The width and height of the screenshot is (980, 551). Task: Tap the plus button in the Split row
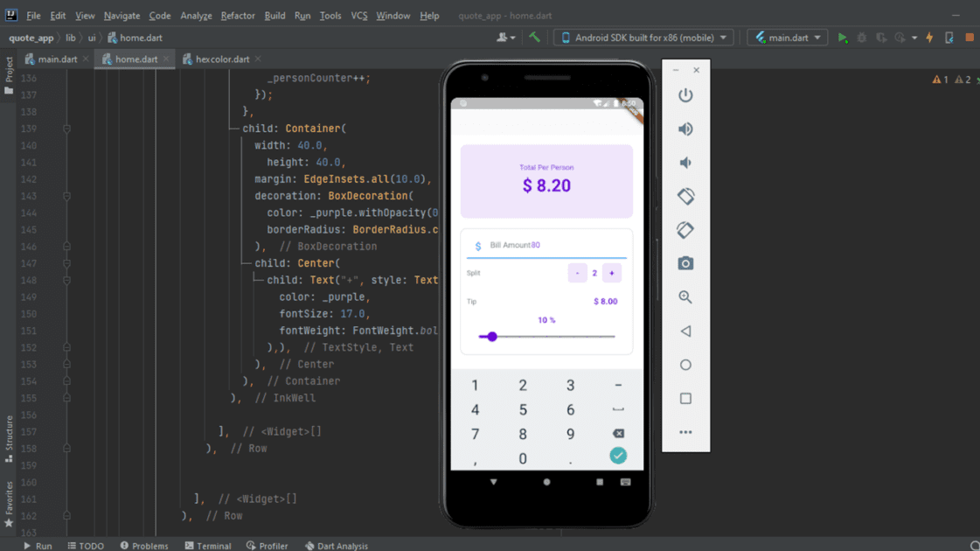tap(611, 273)
